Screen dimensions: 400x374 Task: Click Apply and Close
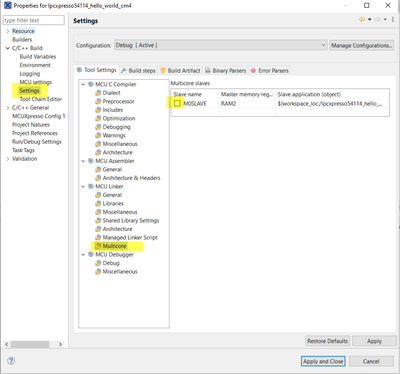click(x=323, y=361)
